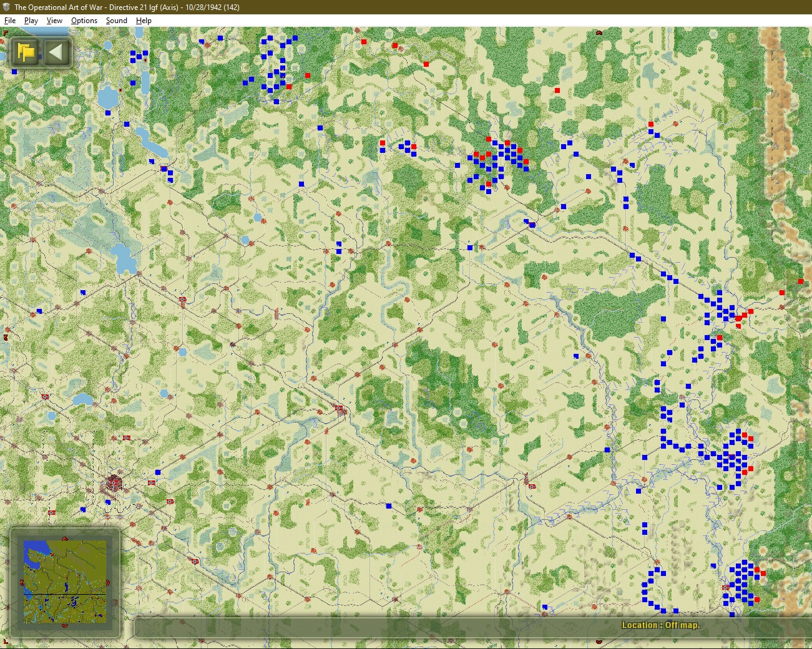
Task: Click the left-pointing triangle button
Action: tap(56, 52)
